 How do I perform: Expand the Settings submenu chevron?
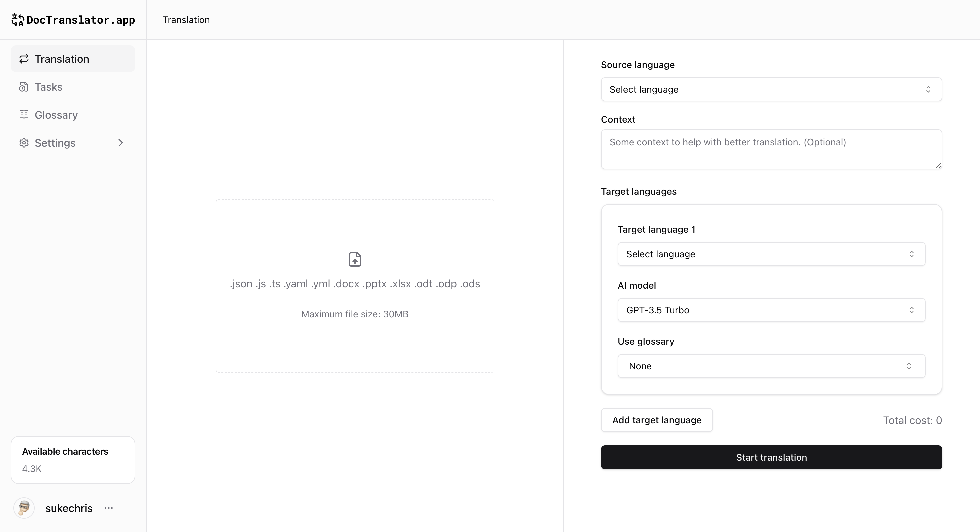pos(121,143)
